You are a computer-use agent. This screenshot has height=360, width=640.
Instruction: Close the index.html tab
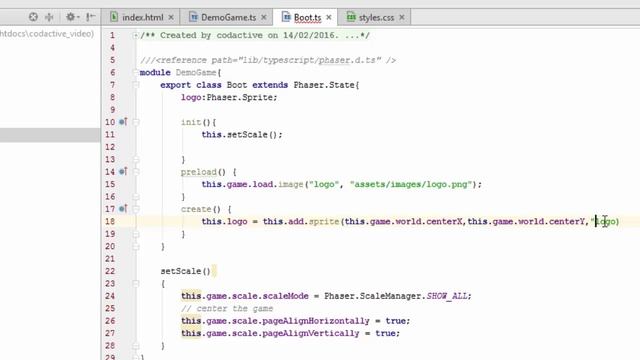[171, 17]
